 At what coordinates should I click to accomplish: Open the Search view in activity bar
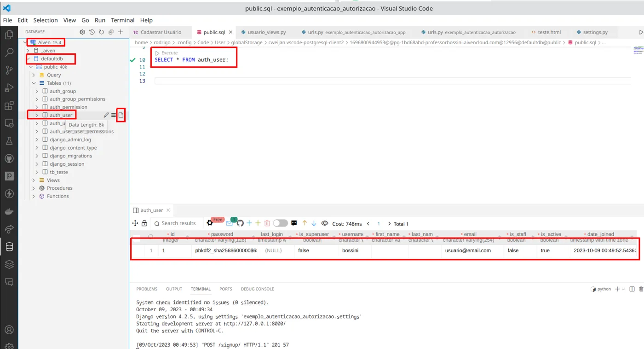pyautogui.click(x=9, y=52)
